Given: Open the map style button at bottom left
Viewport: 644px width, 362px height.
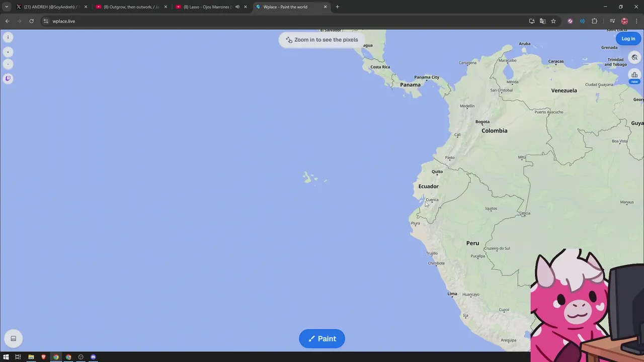Looking at the screenshot, I should [14, 338].
